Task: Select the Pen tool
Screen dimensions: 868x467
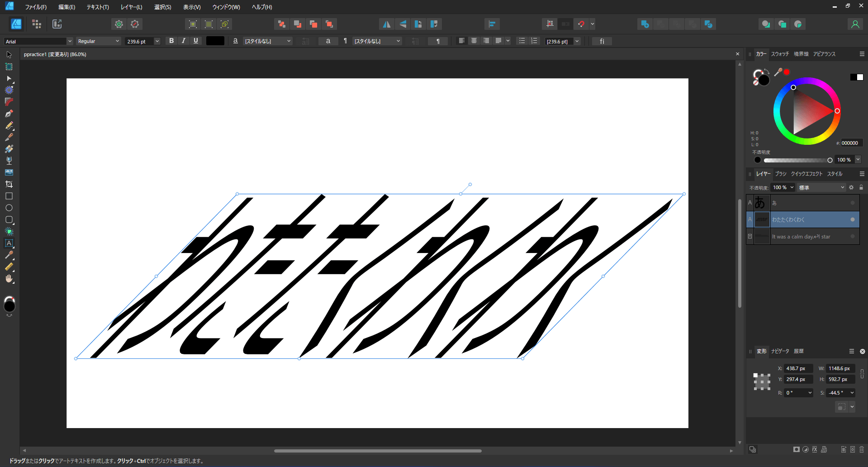Action: [x=9, y=113]
